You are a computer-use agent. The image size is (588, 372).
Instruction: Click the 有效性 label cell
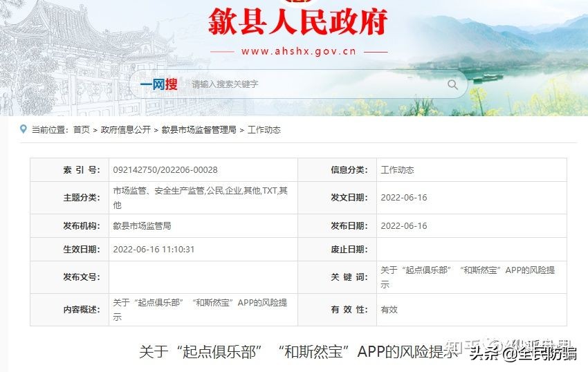click(337, 310)
